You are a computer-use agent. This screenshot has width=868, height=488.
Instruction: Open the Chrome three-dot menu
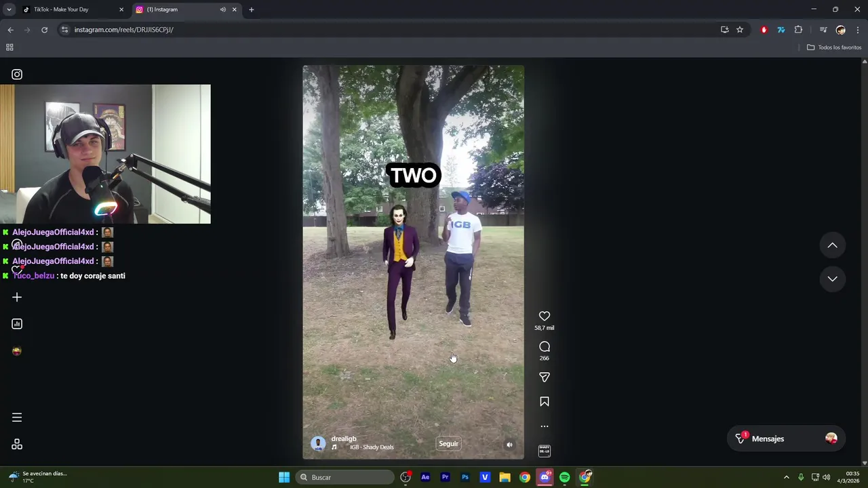point(858,30)
